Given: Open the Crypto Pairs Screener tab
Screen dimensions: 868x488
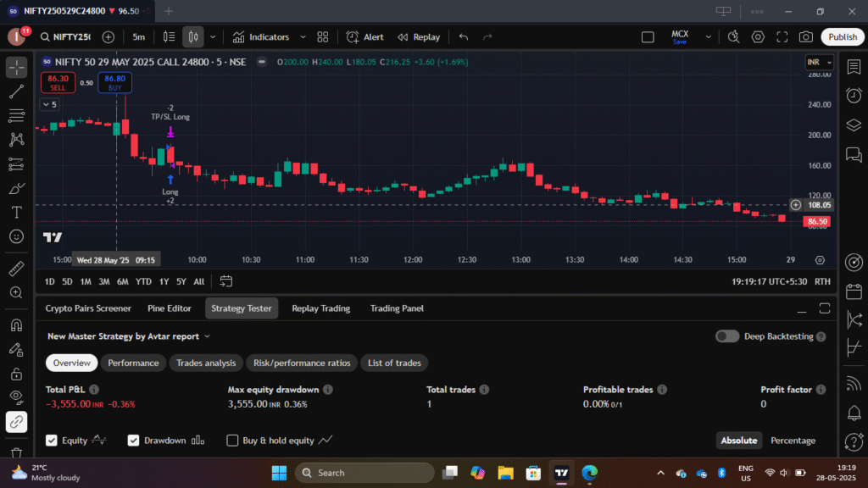Looking at the screenshot, I should click(88, 308).
